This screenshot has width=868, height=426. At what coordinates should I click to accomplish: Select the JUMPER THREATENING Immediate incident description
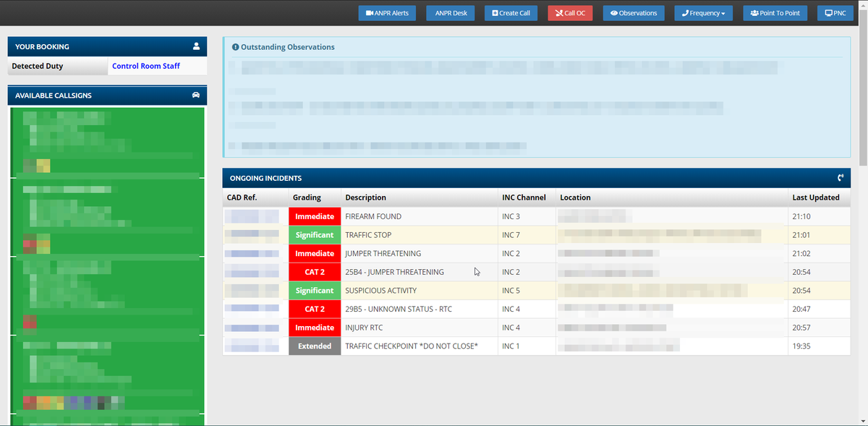tap(383, 254)
